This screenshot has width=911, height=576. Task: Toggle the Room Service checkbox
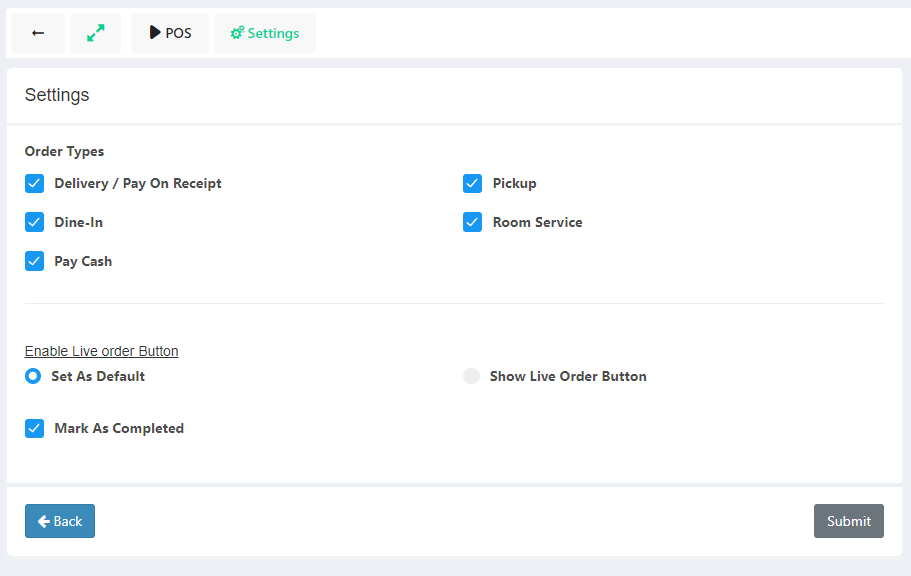473,222
